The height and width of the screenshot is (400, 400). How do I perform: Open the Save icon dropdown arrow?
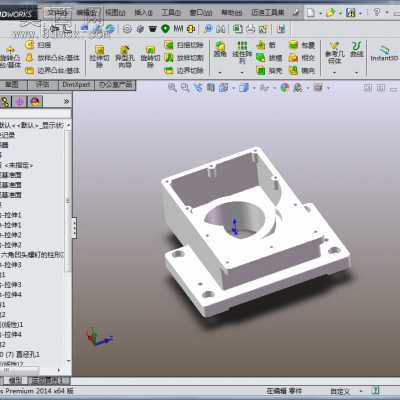coord(360,13)
